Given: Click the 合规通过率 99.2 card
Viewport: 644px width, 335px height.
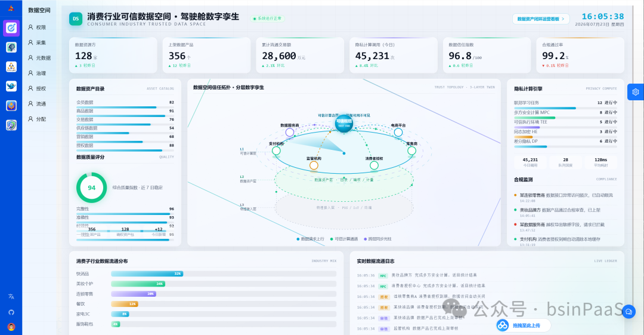Looking at the screenshot, I should pyautogui.click(x=580, y=55).
